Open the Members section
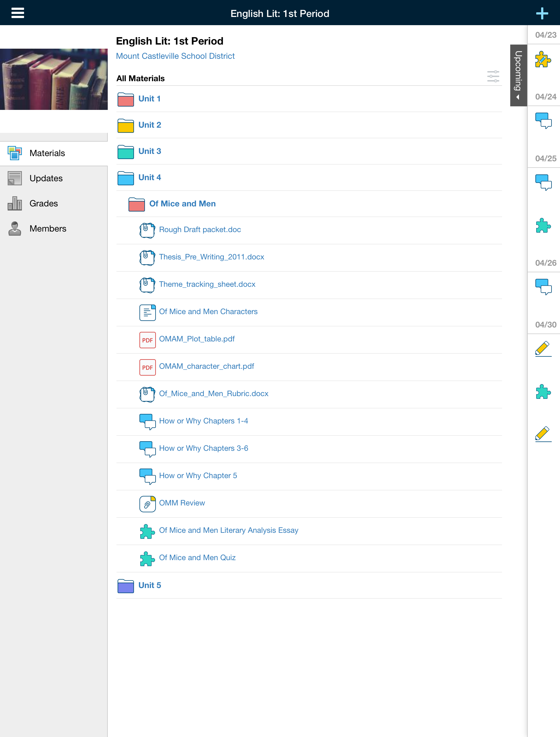 pyautogui.click(x=48, y=229)
